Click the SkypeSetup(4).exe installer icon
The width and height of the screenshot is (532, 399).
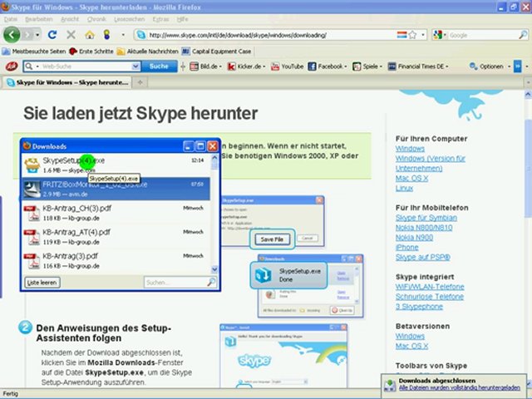[32, 164]
